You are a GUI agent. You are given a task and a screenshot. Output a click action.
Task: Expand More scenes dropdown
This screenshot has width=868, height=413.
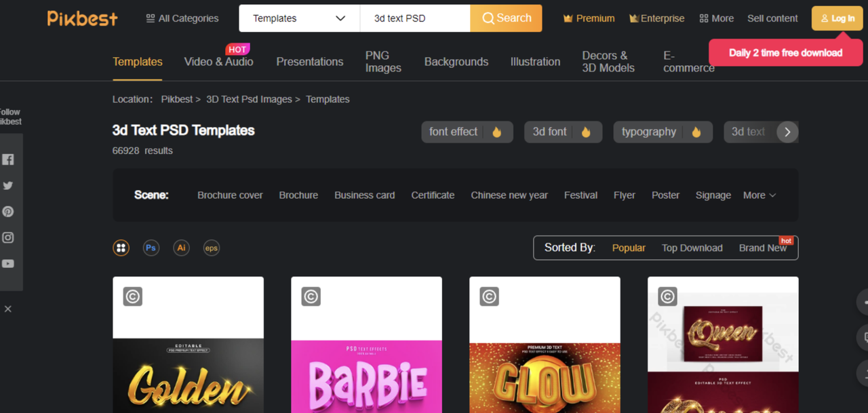coord(759,195)
